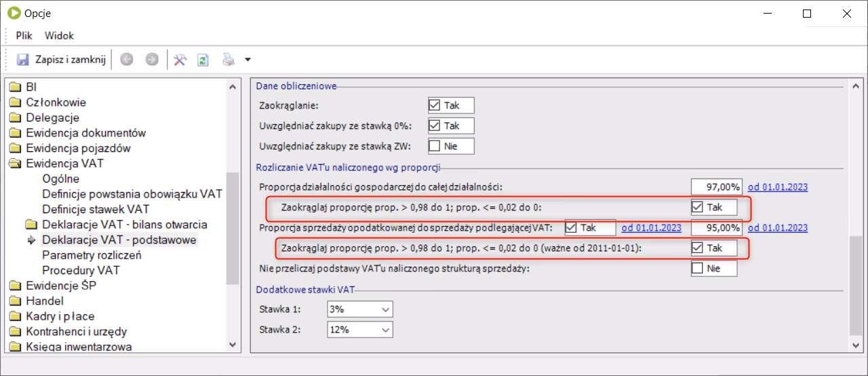Click the printer toolbar icon
The width and height of the screenshot is (868, 376).
coord(229,60)
